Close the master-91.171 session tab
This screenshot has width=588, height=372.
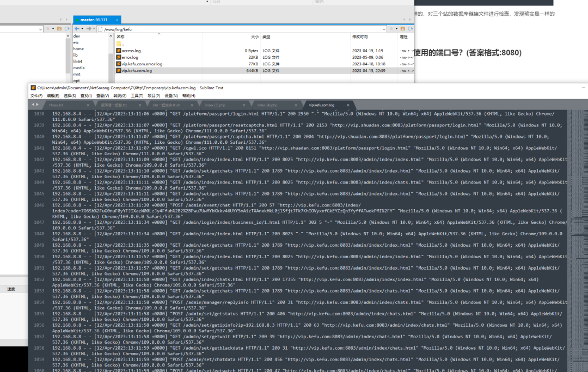pos(117,20)
